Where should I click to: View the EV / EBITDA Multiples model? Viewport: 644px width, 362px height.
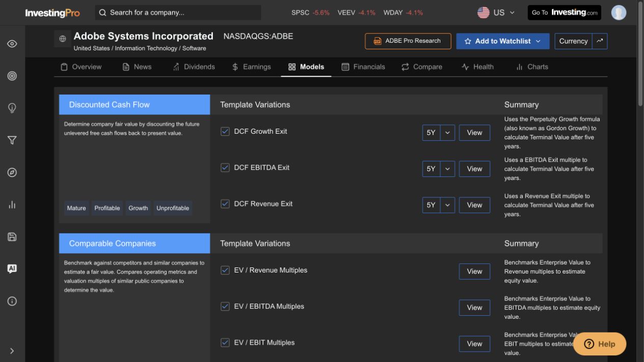pyautogui.click(x=474, y=308)
